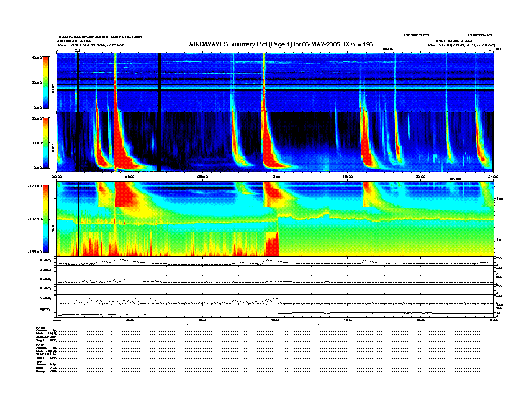The height and width of the screenshot is (411, 532).
Task: Click the TNR color scale bar
Action: click(46, 219)
